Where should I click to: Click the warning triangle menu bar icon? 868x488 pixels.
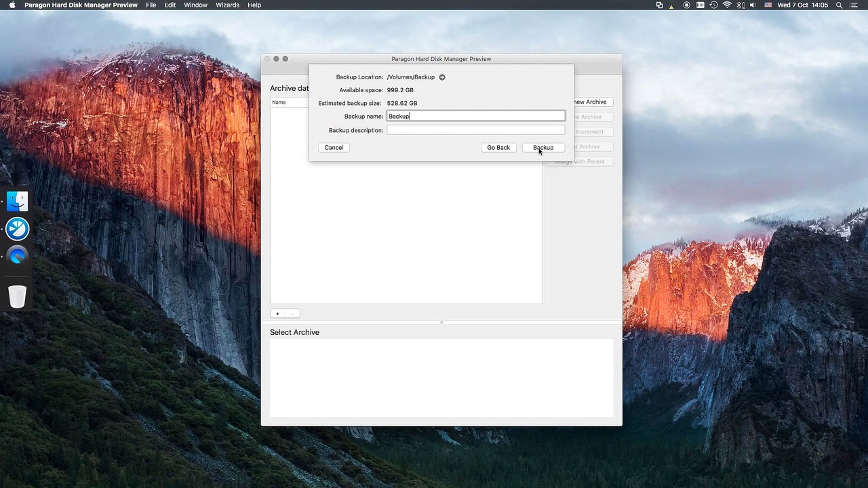point(672,5)
